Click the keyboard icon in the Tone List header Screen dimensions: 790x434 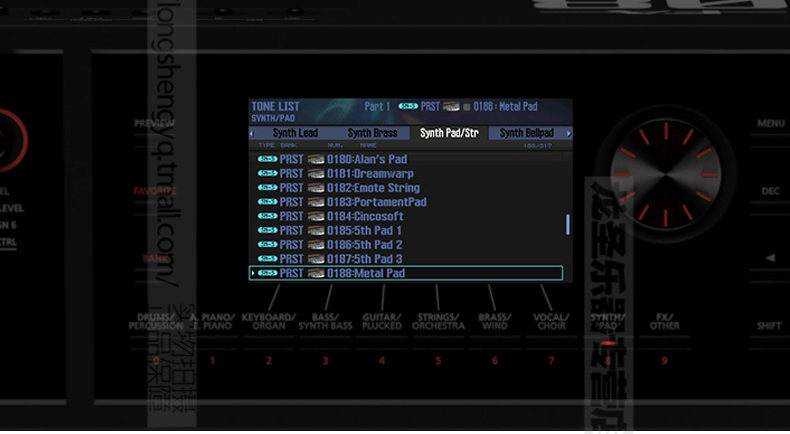(451, 106)
